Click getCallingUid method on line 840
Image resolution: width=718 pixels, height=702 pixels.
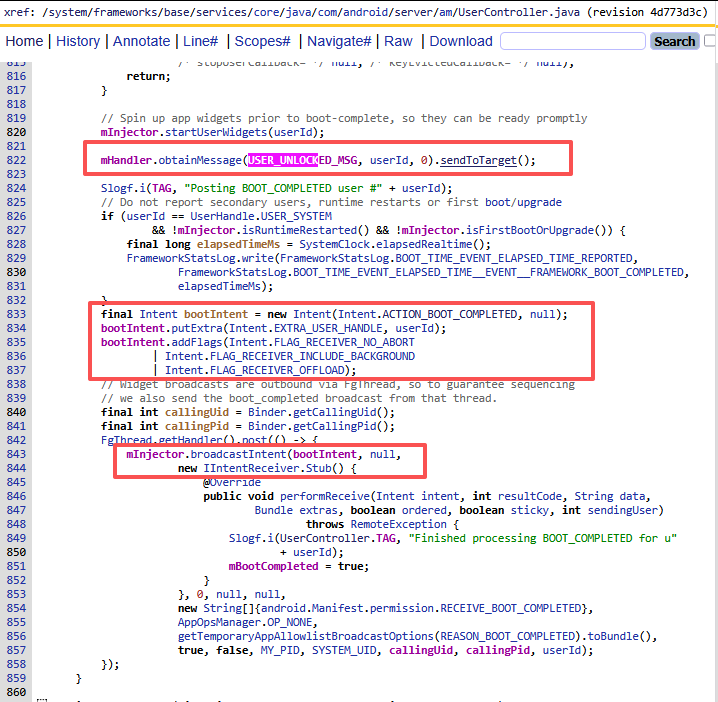tap(335, 412)
